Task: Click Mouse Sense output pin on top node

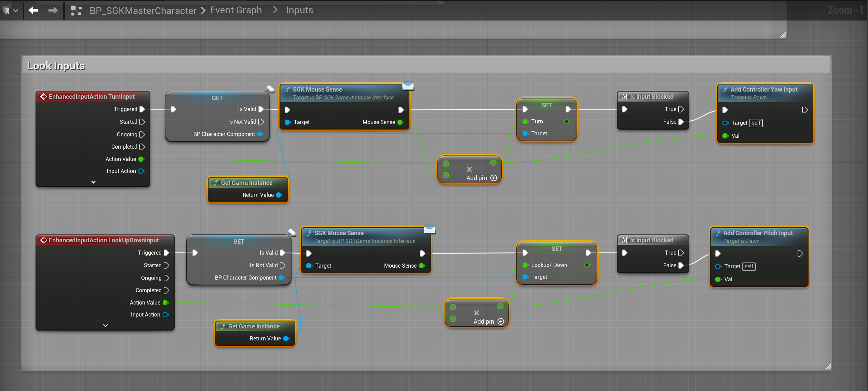Action: (401, 122)
